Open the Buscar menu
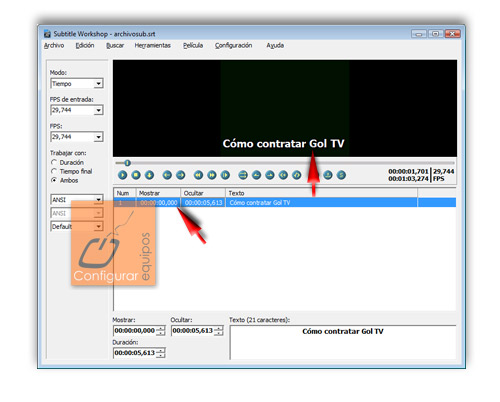Image resolution: width=500 pixels, height=402 pixels. pos(115,45)
